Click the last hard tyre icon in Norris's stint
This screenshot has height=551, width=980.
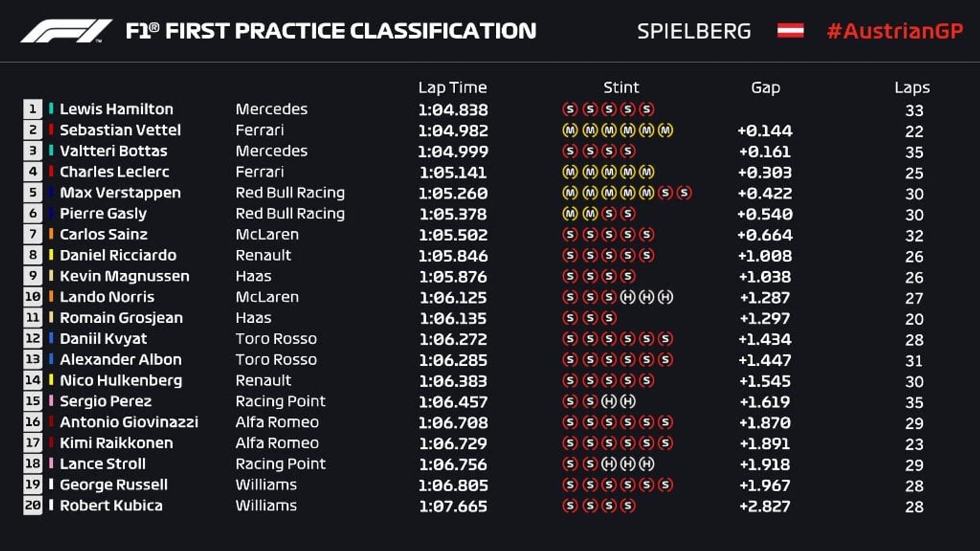click(x=665, y=297)
